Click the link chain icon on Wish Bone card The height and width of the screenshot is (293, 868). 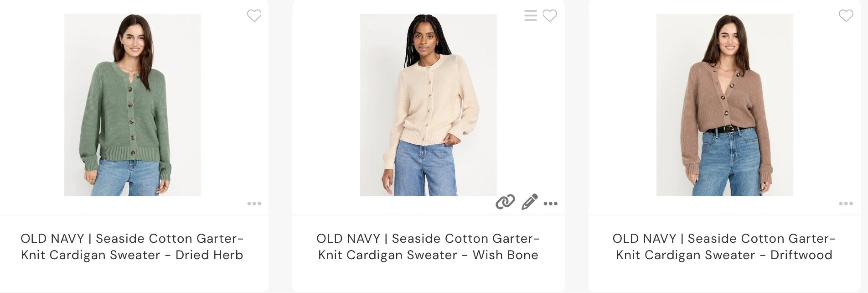point(505,202)
